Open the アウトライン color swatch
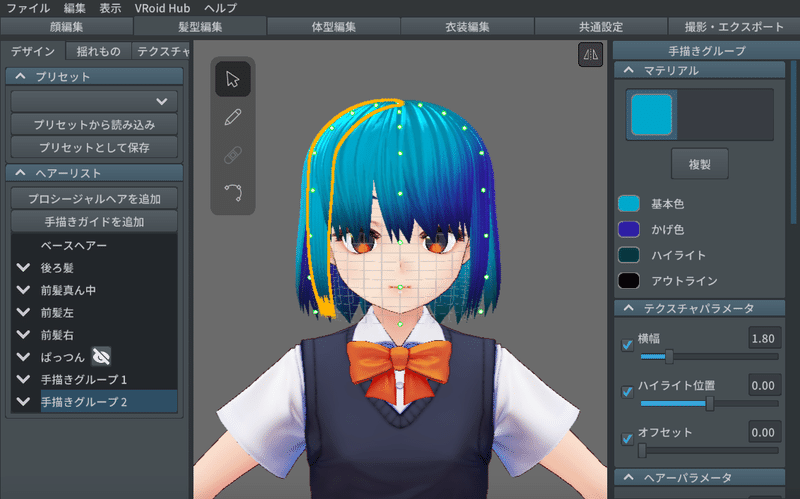800x499 pixels. click(629, 280)
